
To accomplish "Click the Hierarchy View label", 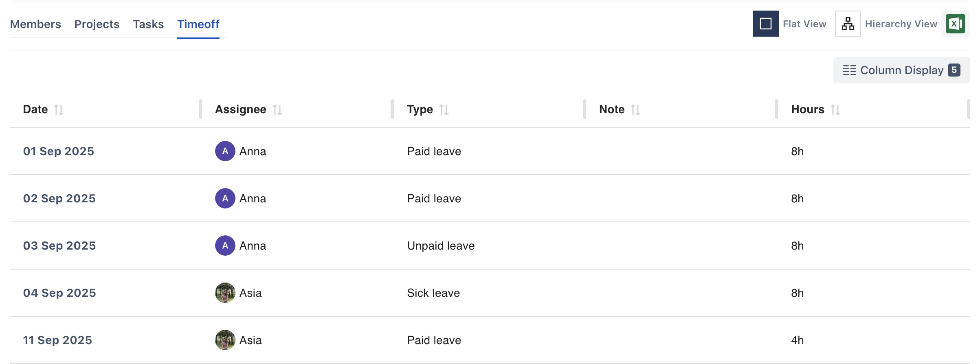I will 901,24.
